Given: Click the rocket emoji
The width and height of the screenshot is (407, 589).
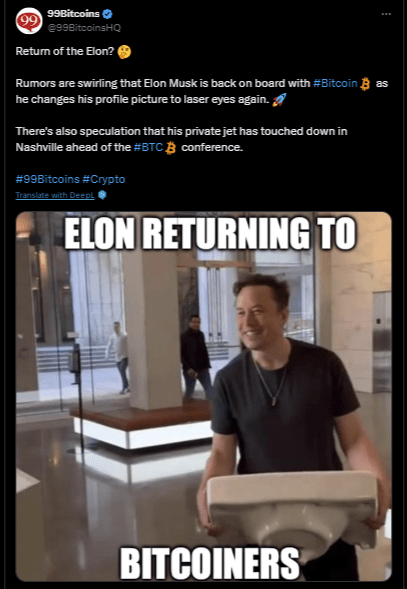Looking at the screenshot, I should [279, 100].
